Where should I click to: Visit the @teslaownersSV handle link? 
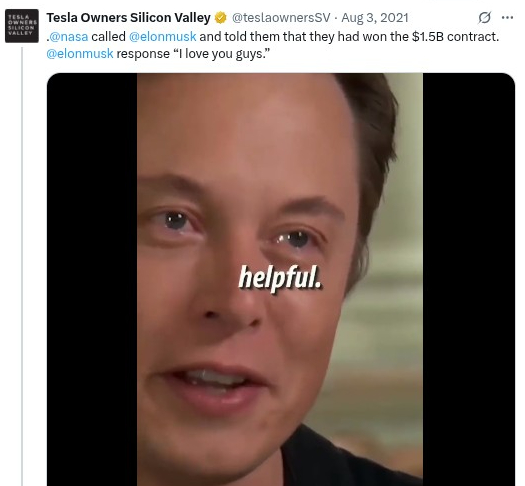(281, 18)
